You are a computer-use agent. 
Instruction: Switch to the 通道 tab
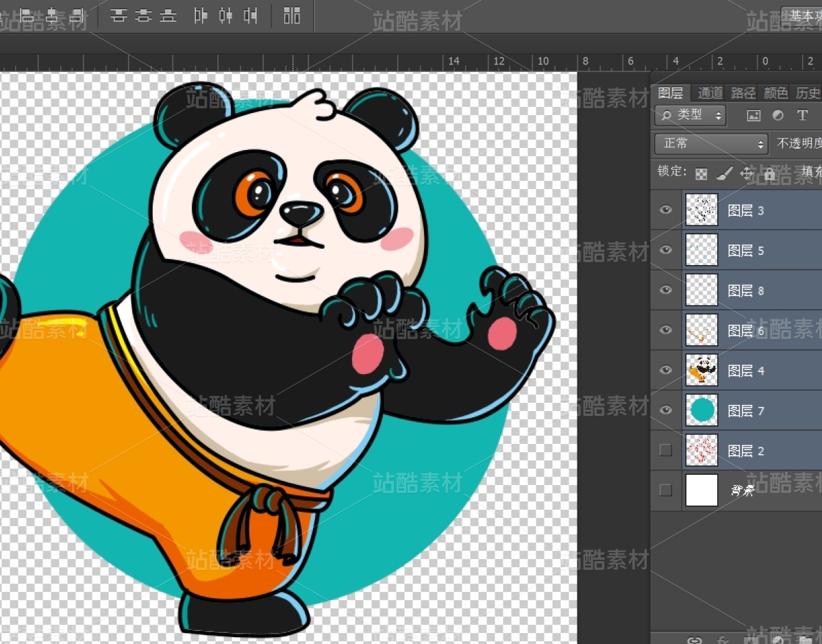[710, 92]
